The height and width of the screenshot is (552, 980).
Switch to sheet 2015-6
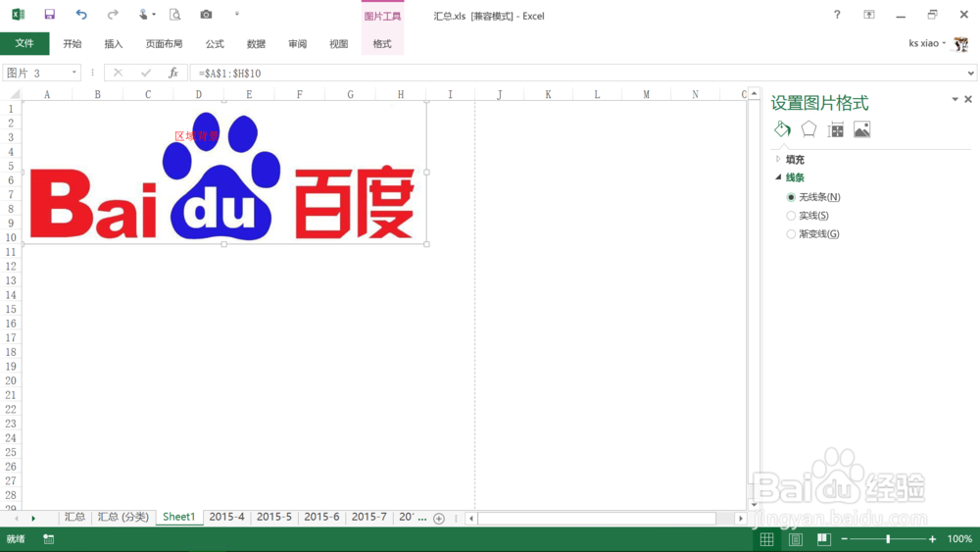[x=321, y=517]
